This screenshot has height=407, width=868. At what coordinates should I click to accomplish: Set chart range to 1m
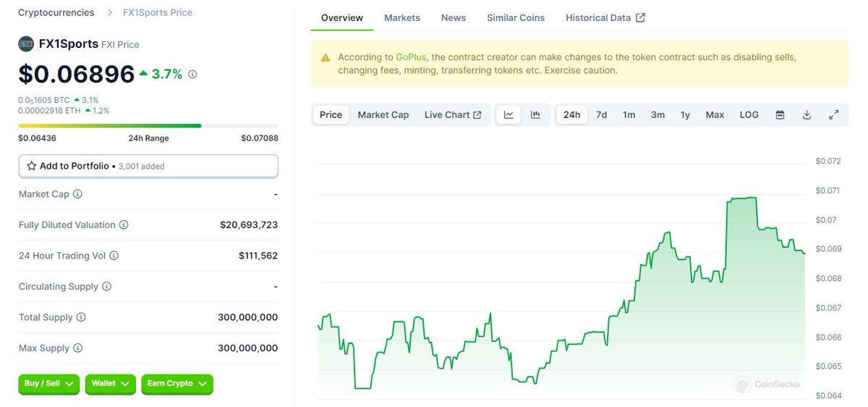(x=629, y=114)
